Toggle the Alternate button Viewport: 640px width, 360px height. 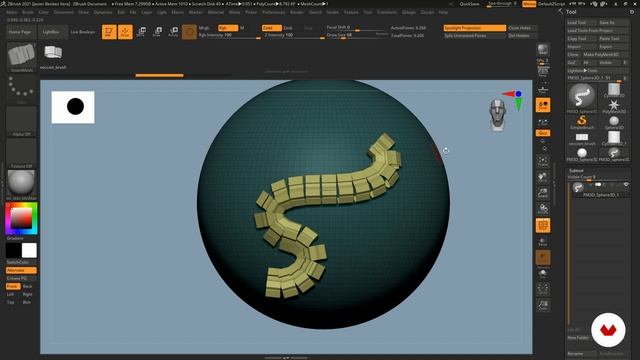(21, 270)
